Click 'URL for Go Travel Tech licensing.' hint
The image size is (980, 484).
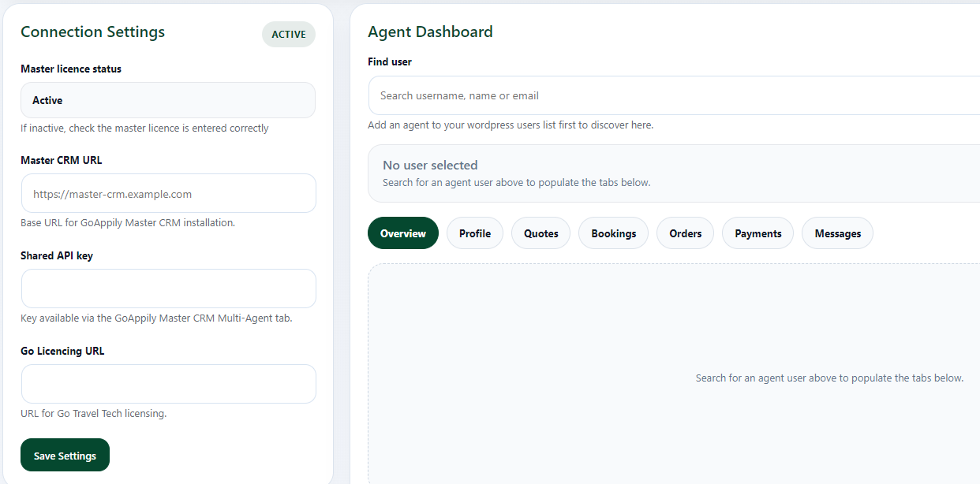pyautogui.click(x=94, y=413)
